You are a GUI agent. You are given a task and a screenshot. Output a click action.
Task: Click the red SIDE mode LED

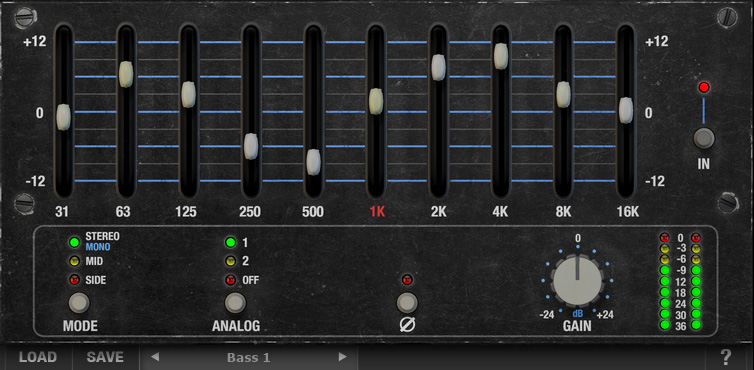[x=75, y=280]
